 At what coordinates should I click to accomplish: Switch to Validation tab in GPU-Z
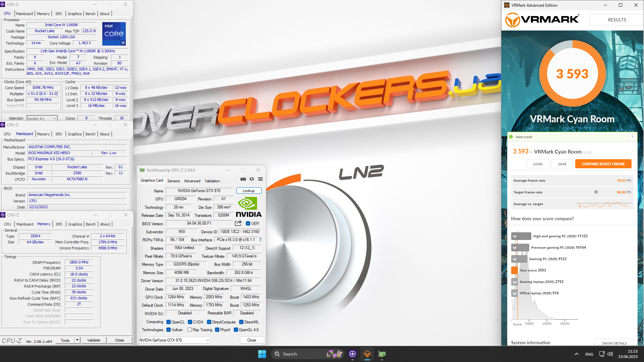tap(212, 181)
